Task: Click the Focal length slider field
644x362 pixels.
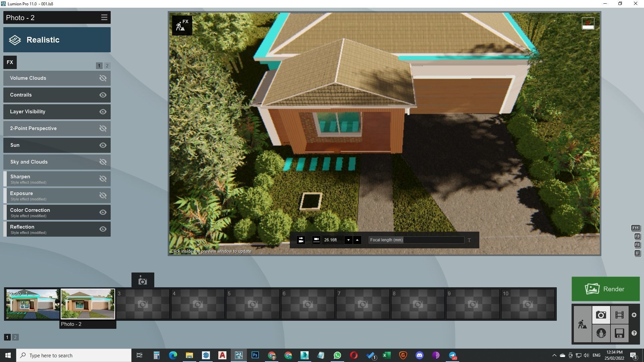Action: point(416,240)
